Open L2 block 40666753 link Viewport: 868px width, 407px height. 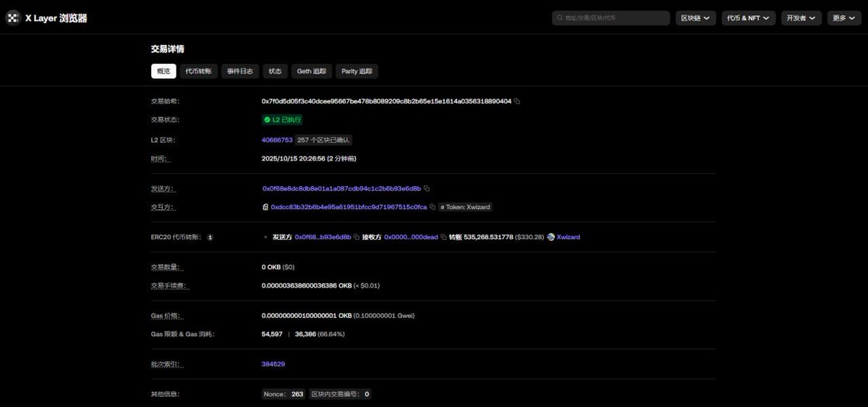[277, 140]
